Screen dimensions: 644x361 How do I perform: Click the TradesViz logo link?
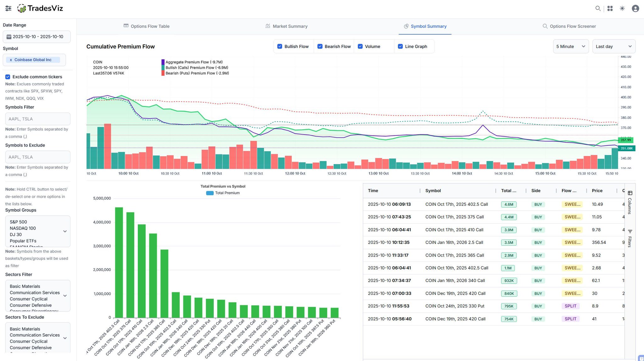(40, 8)
